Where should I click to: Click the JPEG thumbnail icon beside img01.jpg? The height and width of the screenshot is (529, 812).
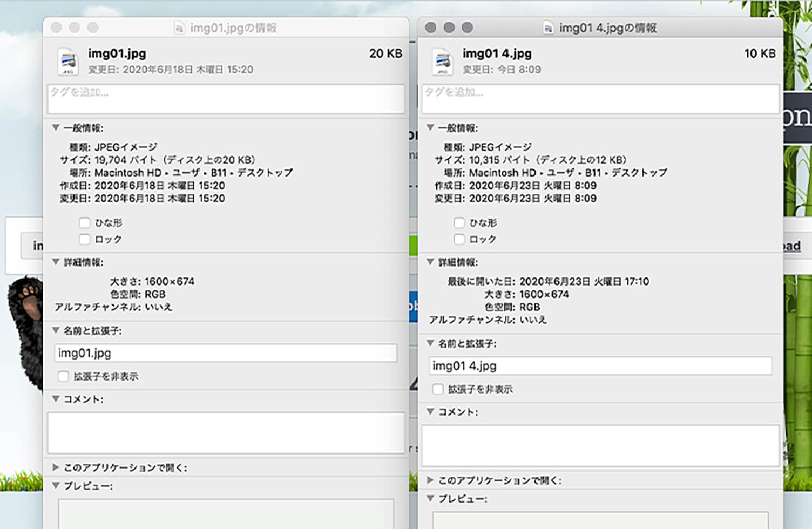[67, 61]
